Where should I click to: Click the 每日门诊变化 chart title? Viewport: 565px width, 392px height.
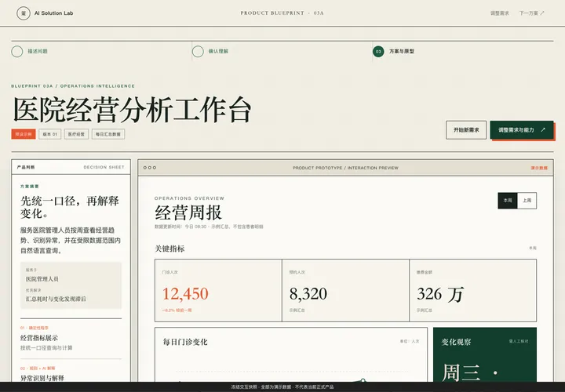[x=185, y=342]
